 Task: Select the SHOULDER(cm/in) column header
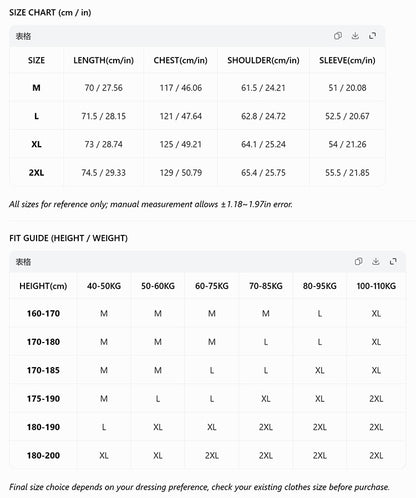coord(263,60)
